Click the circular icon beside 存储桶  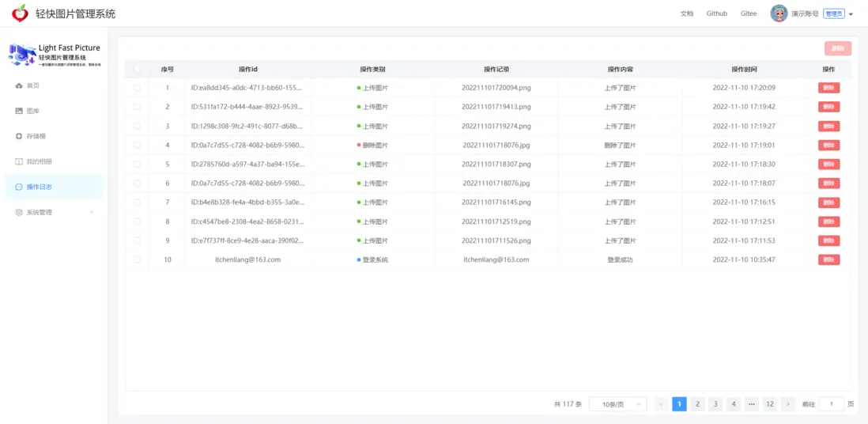pos(19,136)
